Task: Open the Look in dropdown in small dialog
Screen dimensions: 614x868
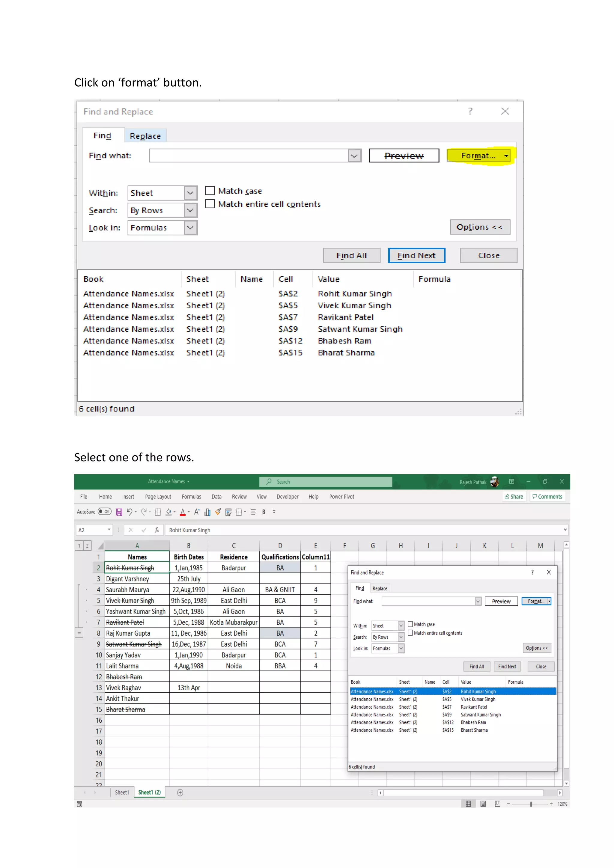Action: tap(401, 648)
